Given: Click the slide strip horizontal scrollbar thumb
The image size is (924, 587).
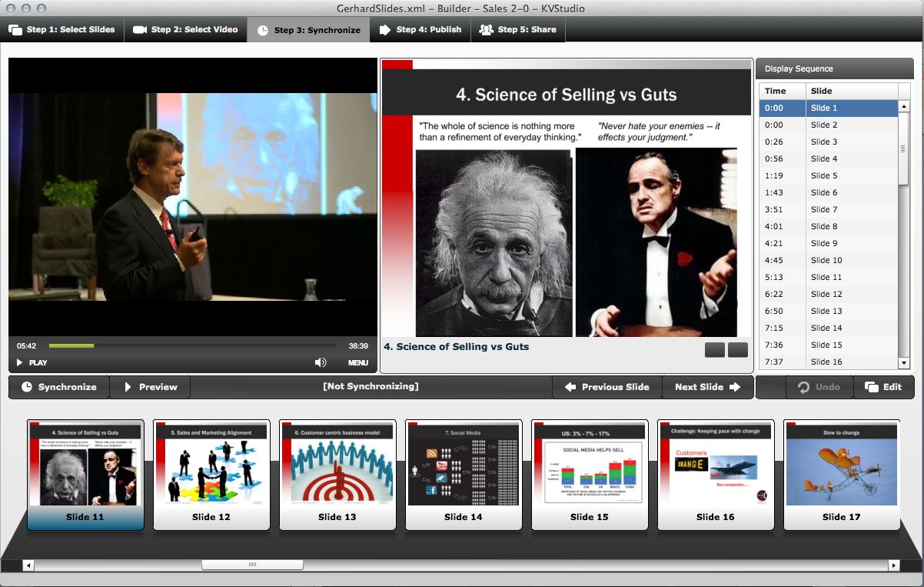Looking at the screenshot, I should pos(252,565).
